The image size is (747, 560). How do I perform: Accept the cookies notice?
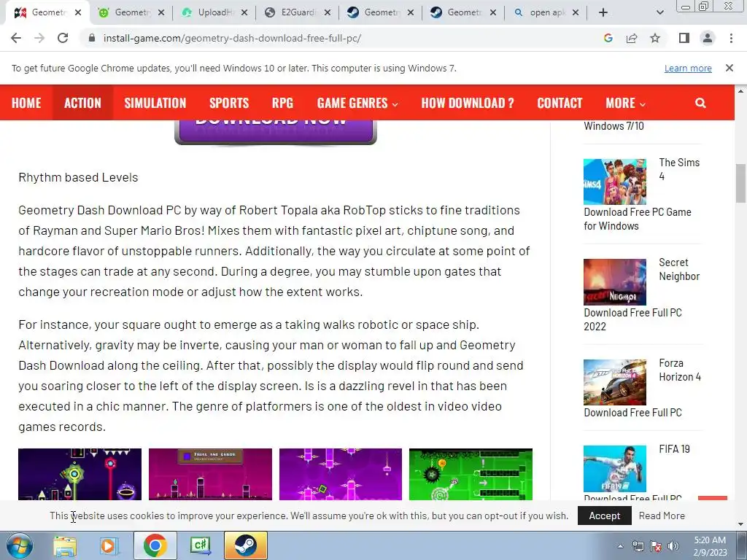click(605, 516)
